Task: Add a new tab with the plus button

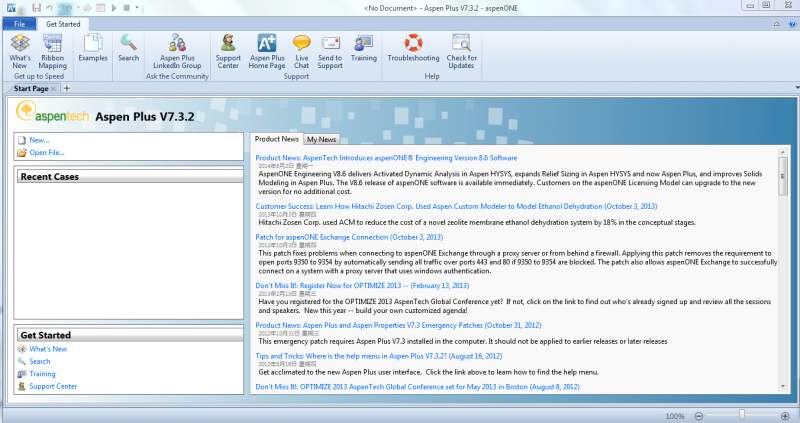Action: pyautogui.click(x=67, y=88)
